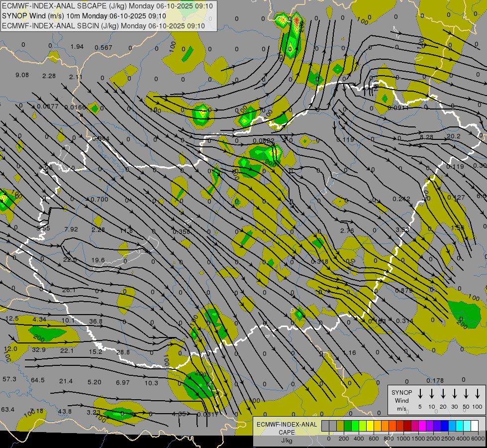This screenshot has width=487, height=448.
Task: Click the map value 15.2
Action: click(96, 351)
